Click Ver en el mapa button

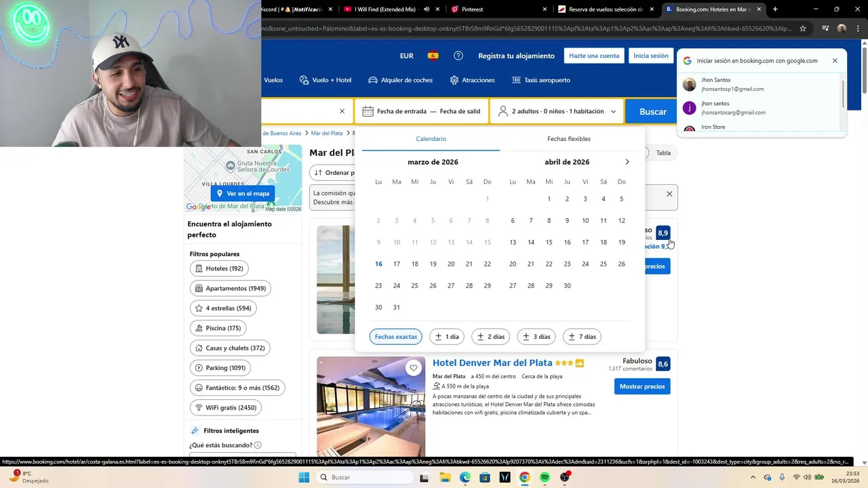coord(243,193)
